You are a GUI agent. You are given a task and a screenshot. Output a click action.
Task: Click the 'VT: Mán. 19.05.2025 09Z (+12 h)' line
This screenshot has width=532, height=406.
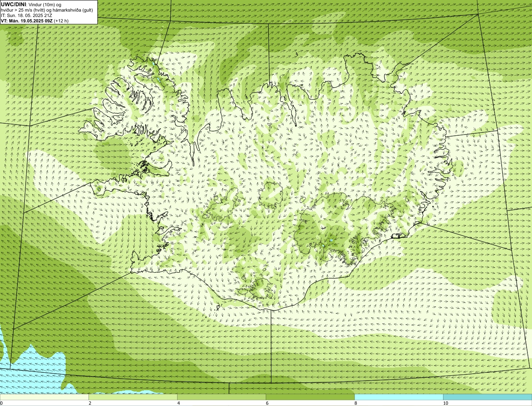[34, 21]
